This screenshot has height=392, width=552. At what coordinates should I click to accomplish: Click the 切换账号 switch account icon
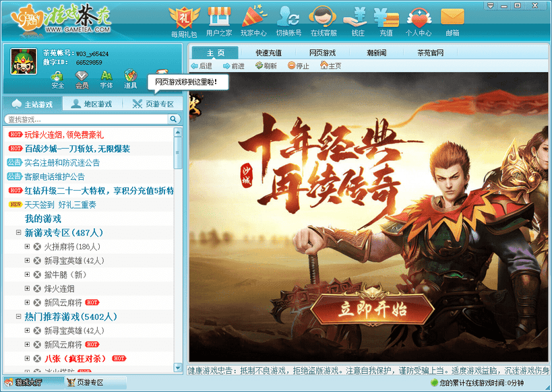(288, 18)
